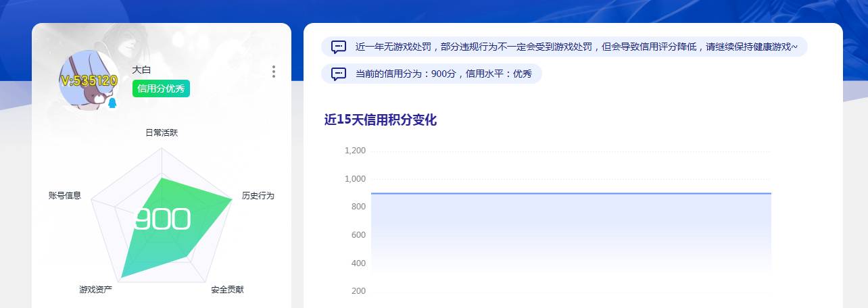
Task: Click the 近15天信用积分变化 chart heading
Action: click(380, 120)
